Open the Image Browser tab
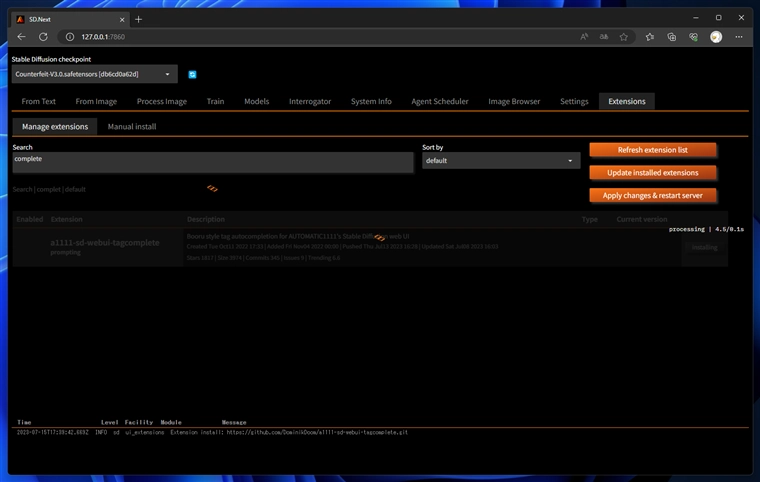The width and height of the screenshot is (760, 482). coord(514,101)
